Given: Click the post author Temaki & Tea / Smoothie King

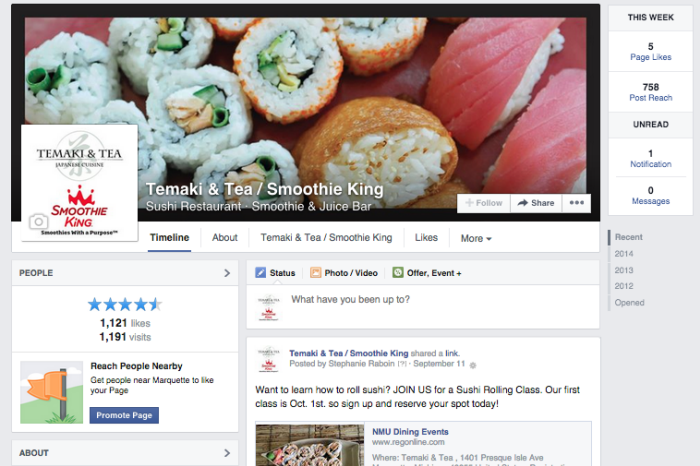Looking at the screenshot, I should tap(349, 353).
